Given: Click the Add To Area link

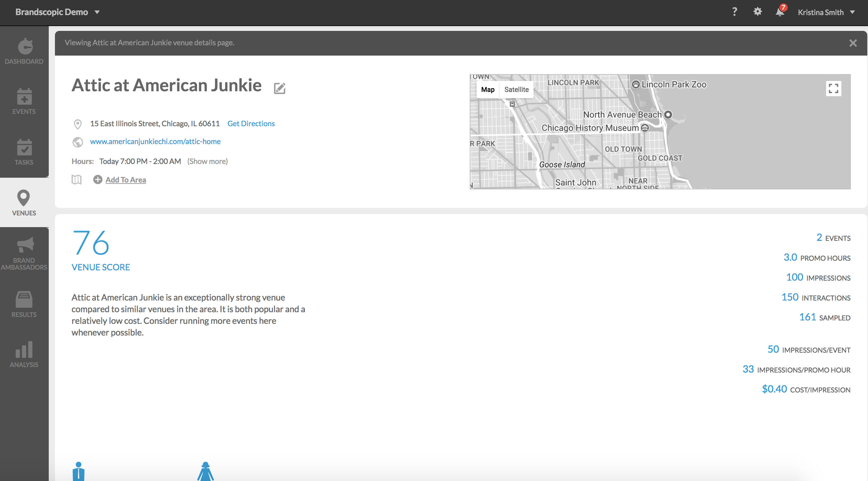Looking at the screenshot, I should click(126, 180).
